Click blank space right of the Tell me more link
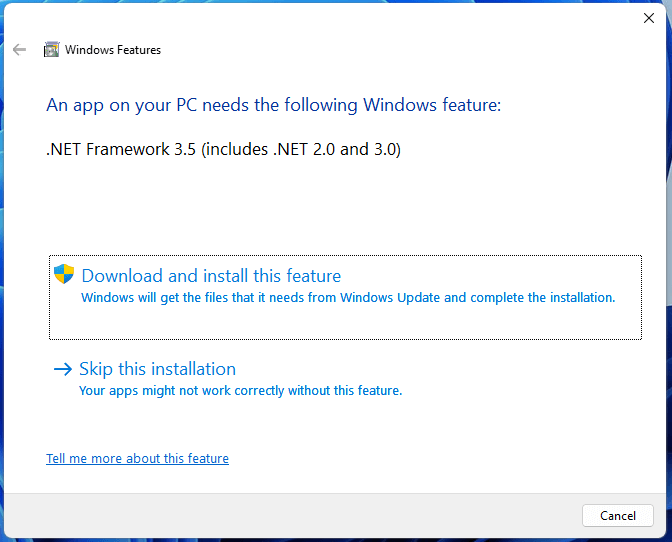Viewport: 672px width, 542px height. pos(429,458)
